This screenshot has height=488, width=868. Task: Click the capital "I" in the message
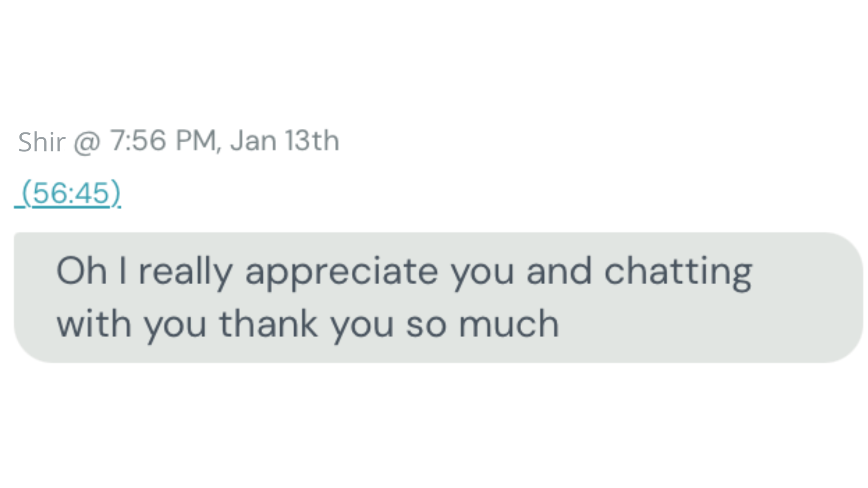[123, 272]
